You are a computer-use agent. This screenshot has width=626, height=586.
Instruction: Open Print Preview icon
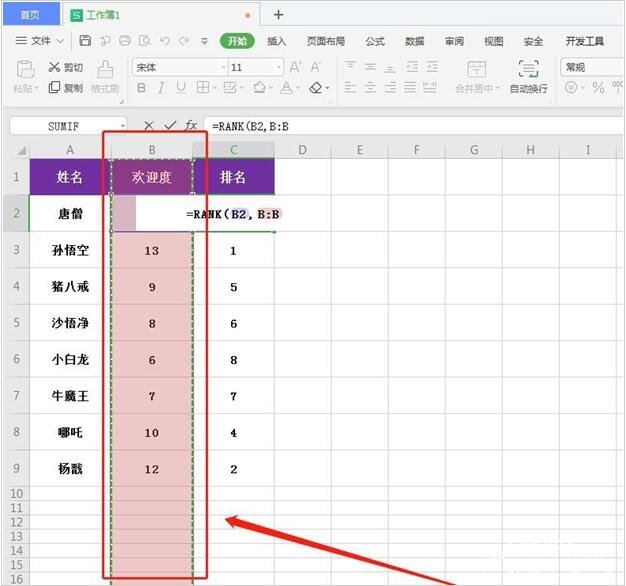click(145, 41)
